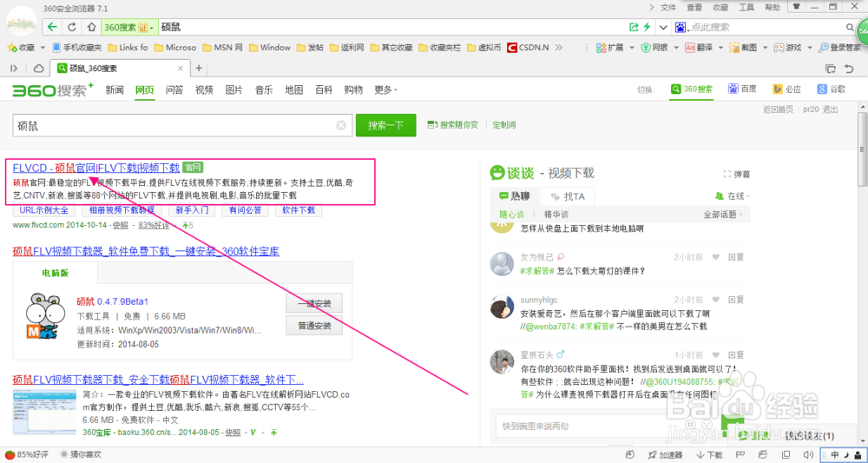Click the 加速器 accelerator in status bar
Viewport: 868px width, 463px height.
coord(666,454)
